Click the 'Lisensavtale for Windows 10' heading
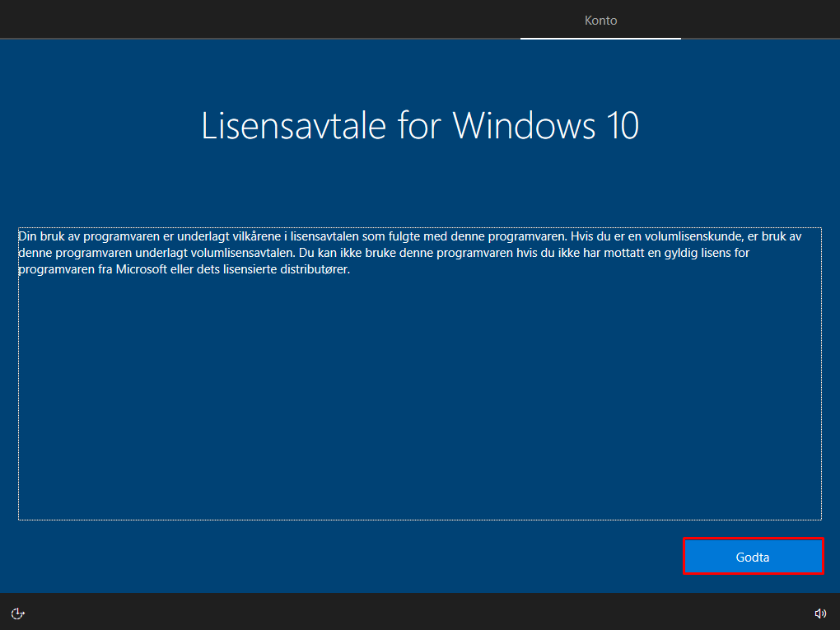Image resolution: width=840 pixels, height=630 pixels. [x=420, y=126]
